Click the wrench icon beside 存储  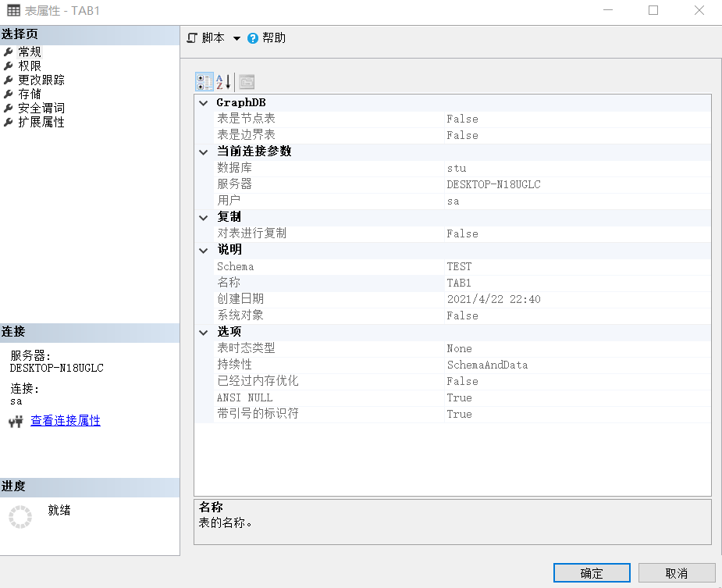9,94
